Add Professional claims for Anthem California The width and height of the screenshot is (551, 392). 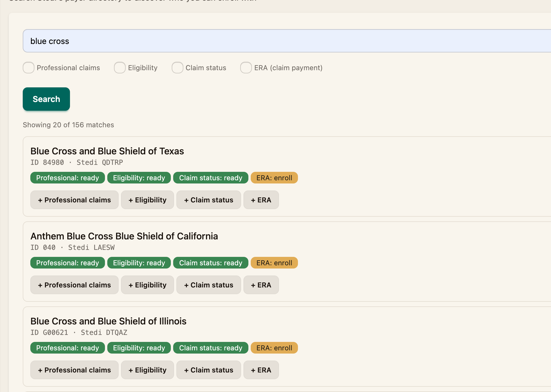75,285
